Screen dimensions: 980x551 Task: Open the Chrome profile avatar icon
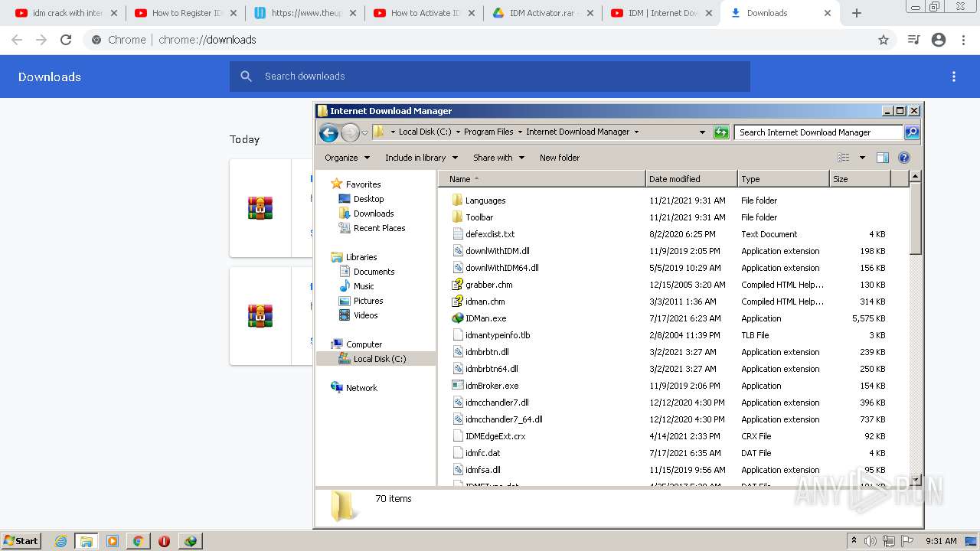coord(939,40)
